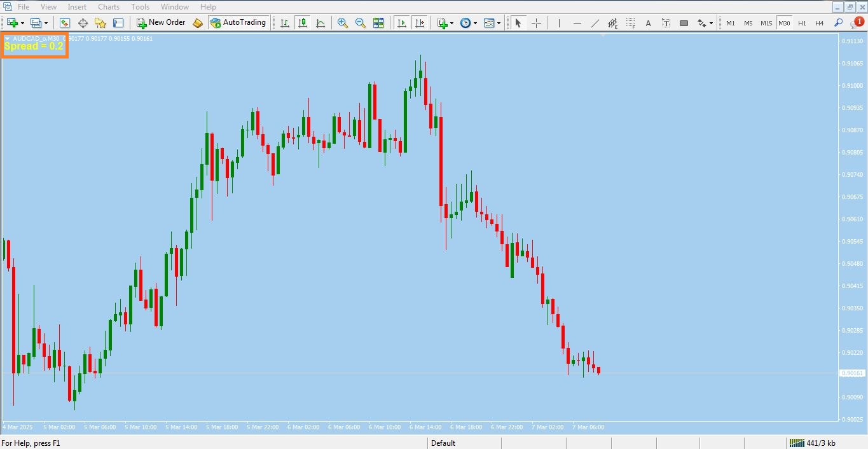Click the chart shift triangle marker
The width and height of the screenshot is (868, 449).
(603, 35)
